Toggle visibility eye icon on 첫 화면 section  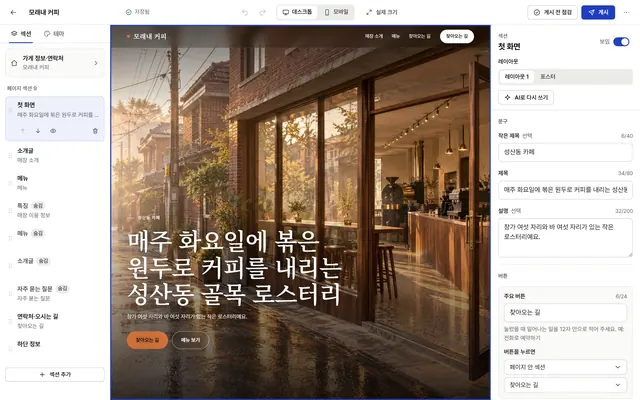coord(53,131)
